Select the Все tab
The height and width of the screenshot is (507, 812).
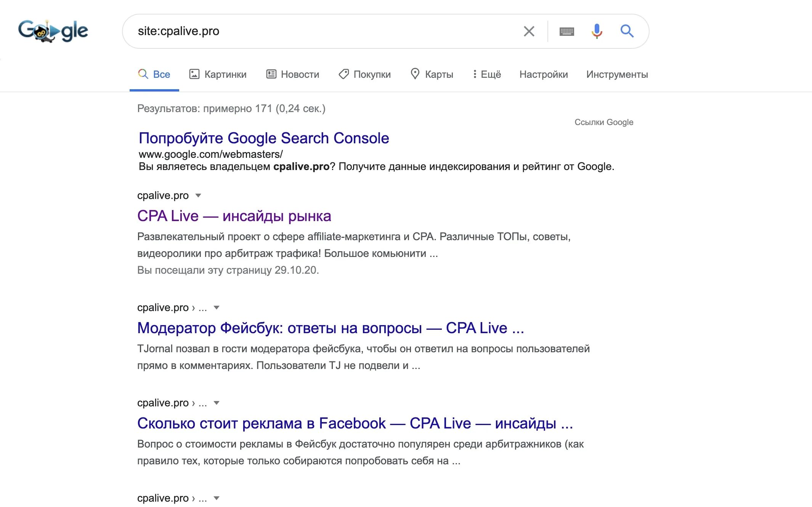click(x=154, y=74)
